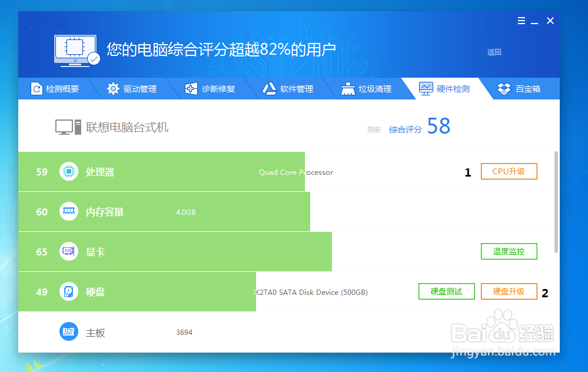Click the Quad Core Processor text
Viewport: 588px width, 372px height.
tap(296, 172)
